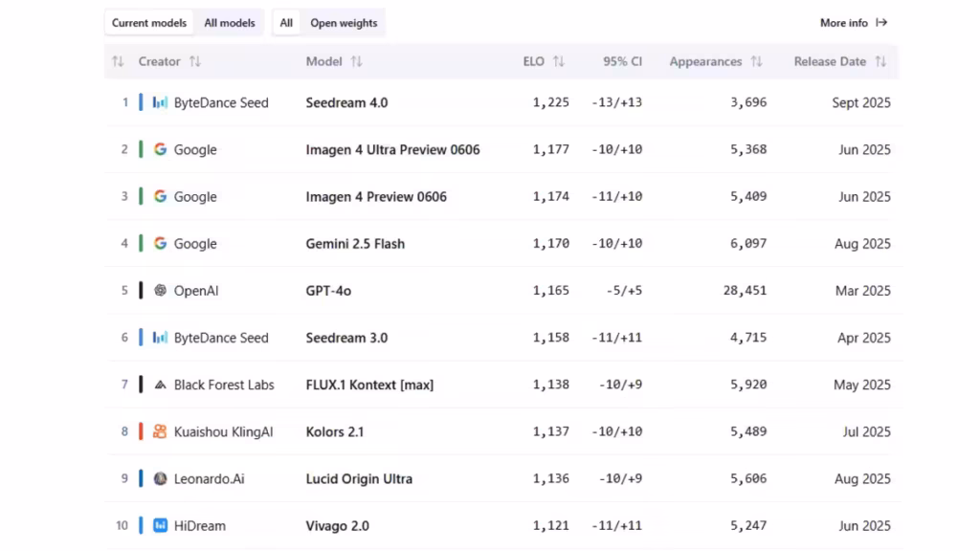Select ELO value 1,121

(x=550, y=526)
